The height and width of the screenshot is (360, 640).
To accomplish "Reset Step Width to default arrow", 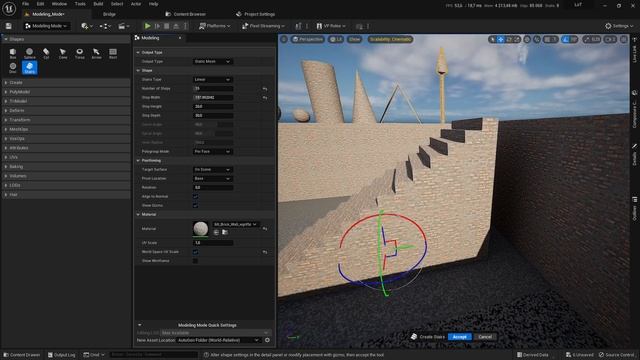I will [265, 98].
